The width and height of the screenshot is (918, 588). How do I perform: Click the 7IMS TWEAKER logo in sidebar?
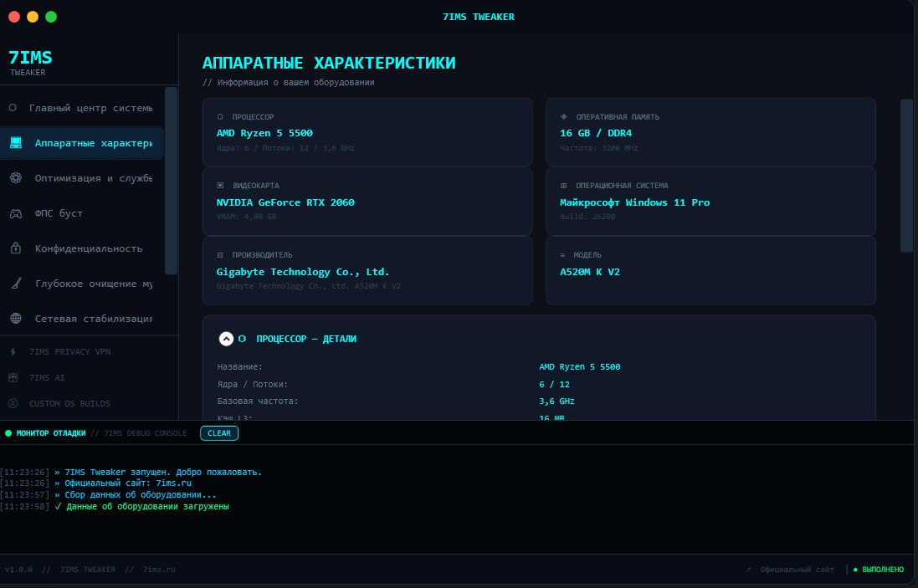click(30, 63)
